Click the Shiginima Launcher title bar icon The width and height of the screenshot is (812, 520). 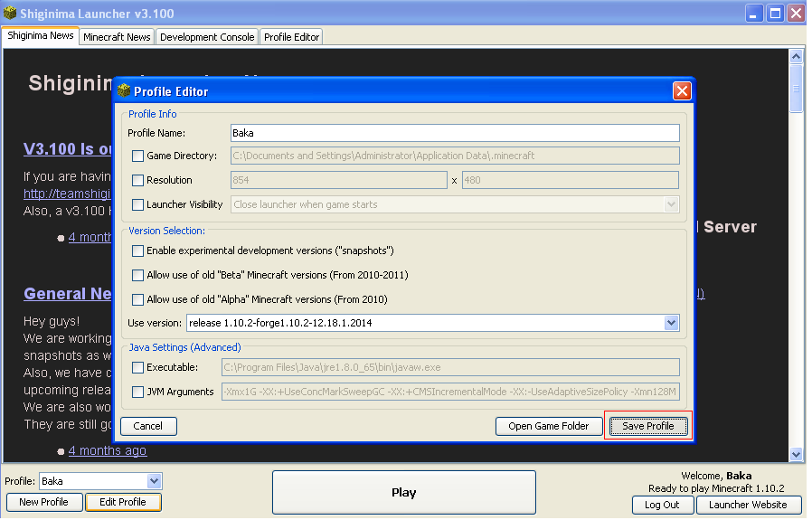[10, 13]
